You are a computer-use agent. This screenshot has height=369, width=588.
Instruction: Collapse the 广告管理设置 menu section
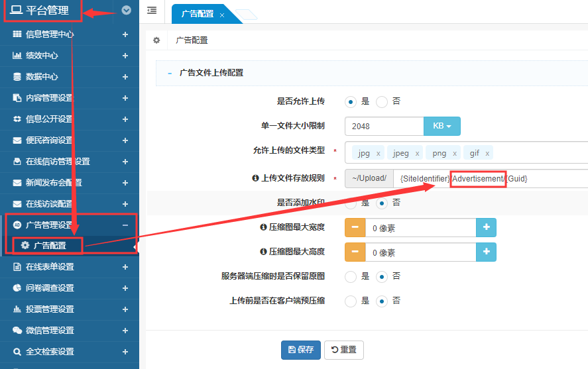coord(125,225)
